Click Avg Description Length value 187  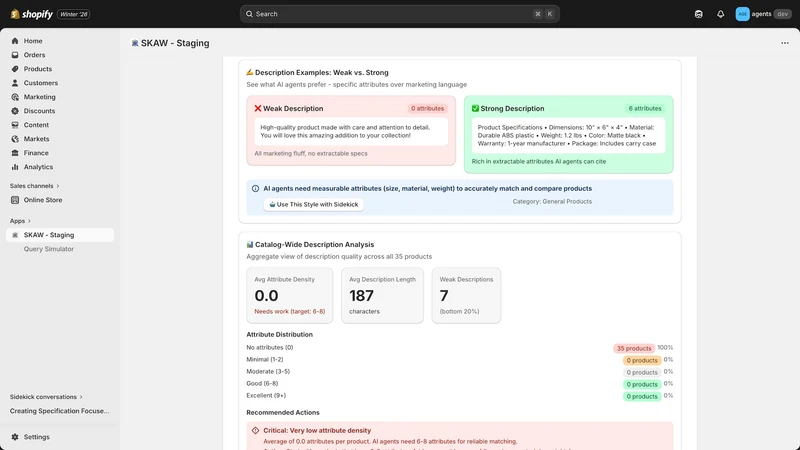click(361, 296)
